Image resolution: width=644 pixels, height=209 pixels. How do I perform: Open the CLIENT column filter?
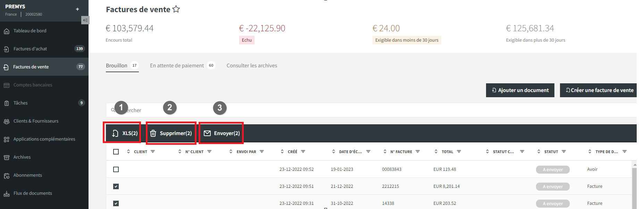(153, 152)
